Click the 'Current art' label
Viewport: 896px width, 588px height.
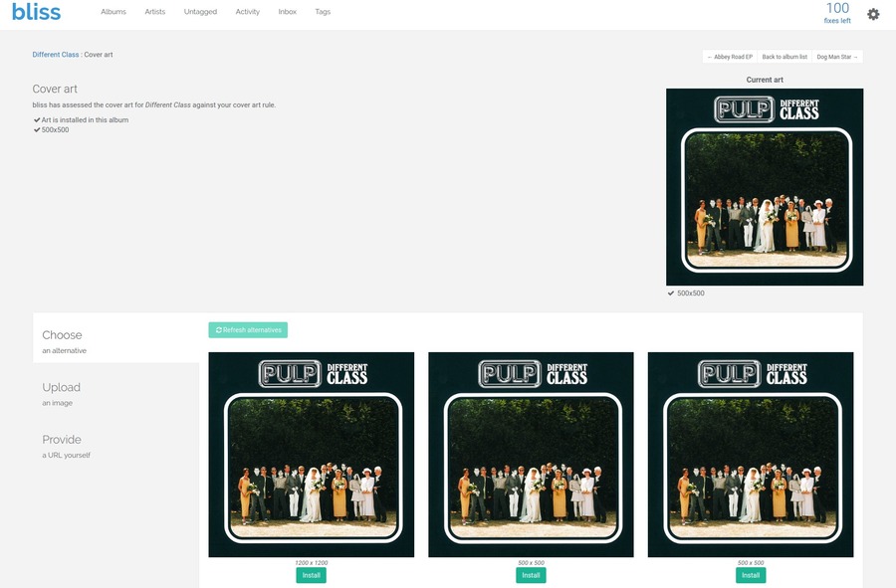tap(765, 80)
